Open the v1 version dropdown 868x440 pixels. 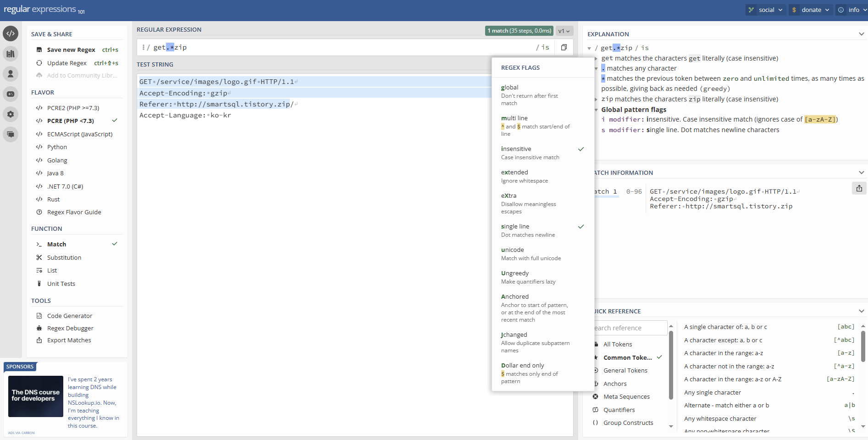(564, 31)
